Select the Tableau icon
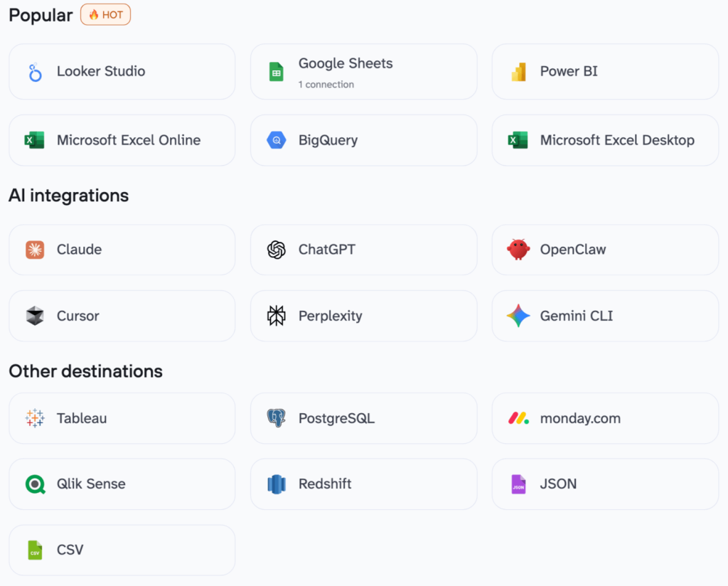The height and width of the screenshot is (586, 728). [x=34, y=418]
